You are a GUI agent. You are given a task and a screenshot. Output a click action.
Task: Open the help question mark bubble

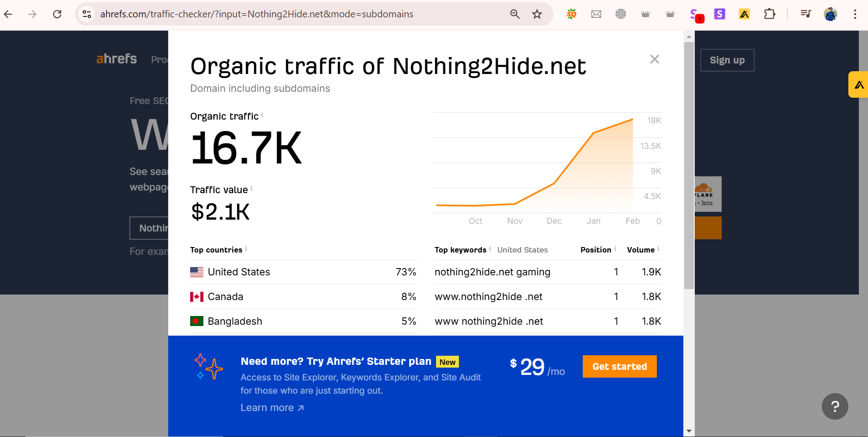click(835, 406)
